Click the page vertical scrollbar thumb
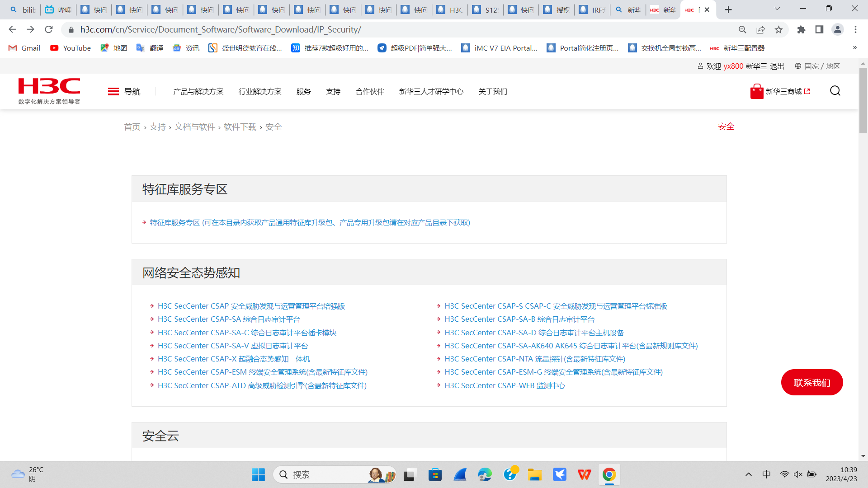 [863, 100]
